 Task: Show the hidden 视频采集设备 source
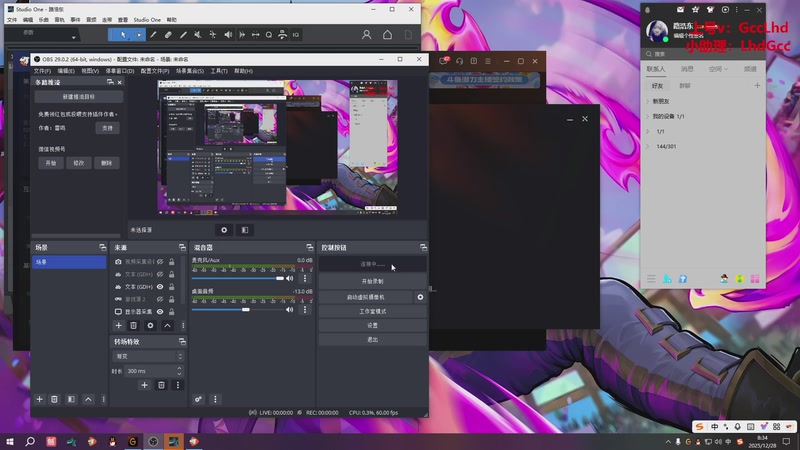tap(160, 262)
